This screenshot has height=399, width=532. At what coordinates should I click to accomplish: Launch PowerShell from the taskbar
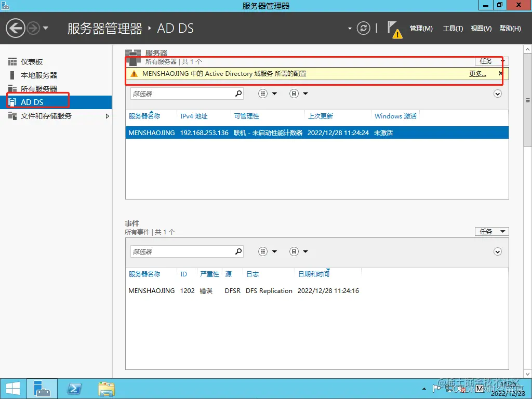coord(74,389)
